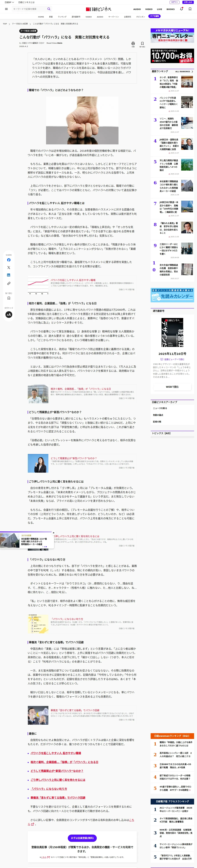Image resolution: width=197 pixels, height=868 pixels.
Task: Click the ログイン button
Action: point(174,2)
